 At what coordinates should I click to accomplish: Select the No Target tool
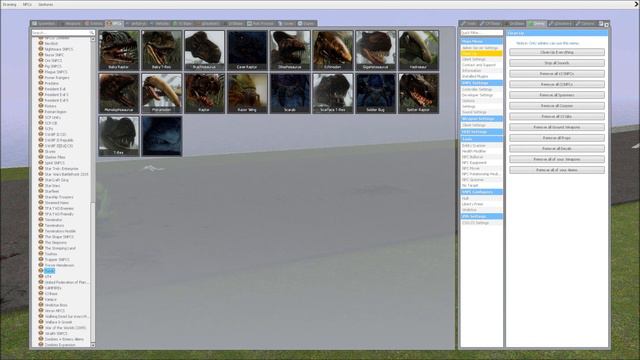pyautogui.click(x=481, y=185)
